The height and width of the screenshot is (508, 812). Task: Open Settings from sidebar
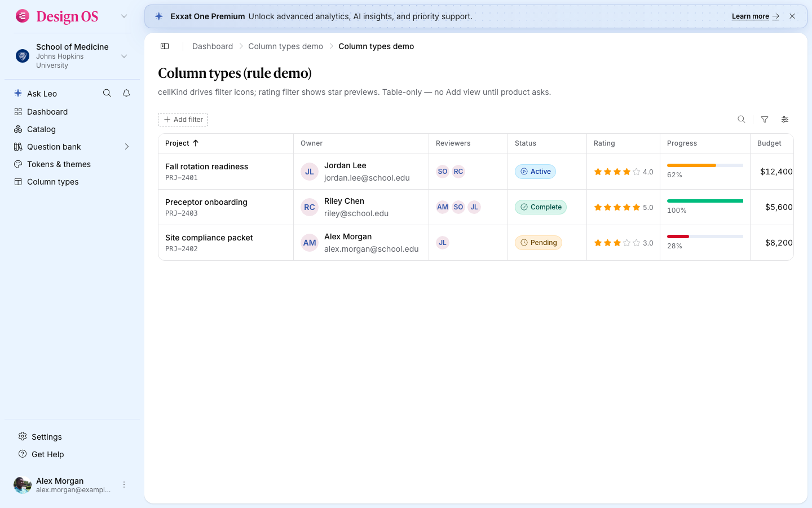click(72, 437)
